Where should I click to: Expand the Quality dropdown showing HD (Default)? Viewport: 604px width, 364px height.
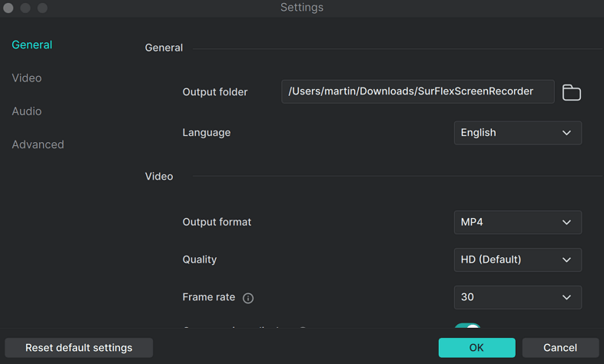[x=518, y=260]
